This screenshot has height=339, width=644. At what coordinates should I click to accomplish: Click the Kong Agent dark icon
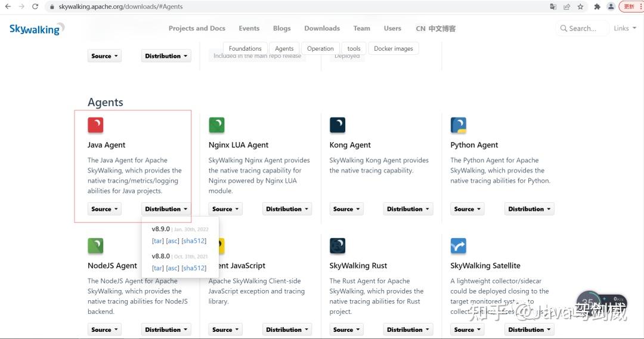(x=338, y=125)
